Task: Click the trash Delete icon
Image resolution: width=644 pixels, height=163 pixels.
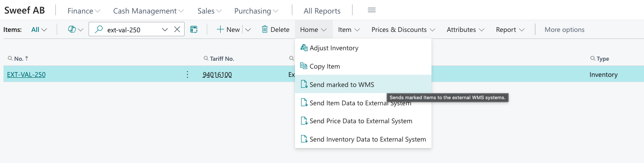Action: point(265,29)
